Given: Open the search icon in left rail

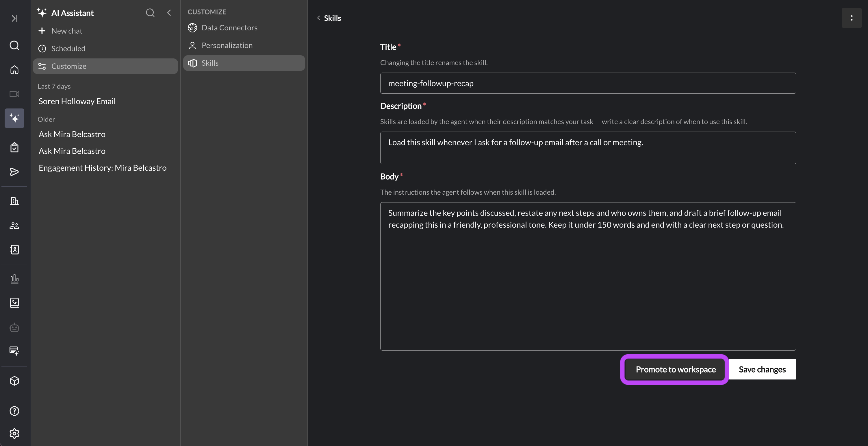Looking at the screenshot, I should (14, 45).
